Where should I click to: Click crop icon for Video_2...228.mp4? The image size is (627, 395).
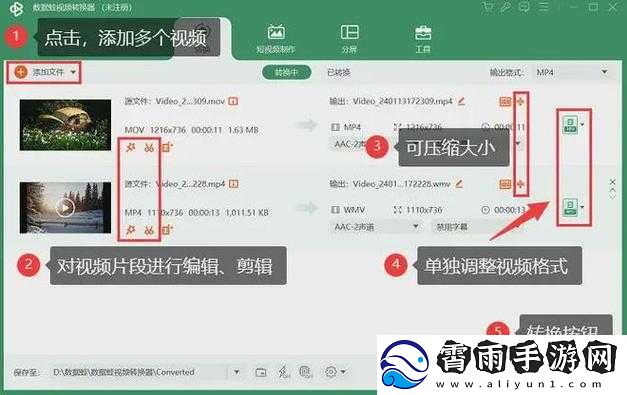click(167, 230)
